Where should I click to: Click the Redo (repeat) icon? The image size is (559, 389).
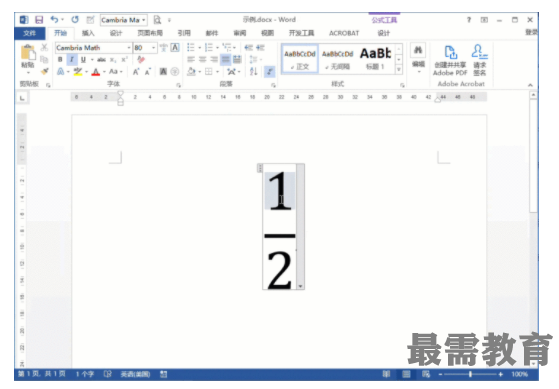(x=75, y=19)
